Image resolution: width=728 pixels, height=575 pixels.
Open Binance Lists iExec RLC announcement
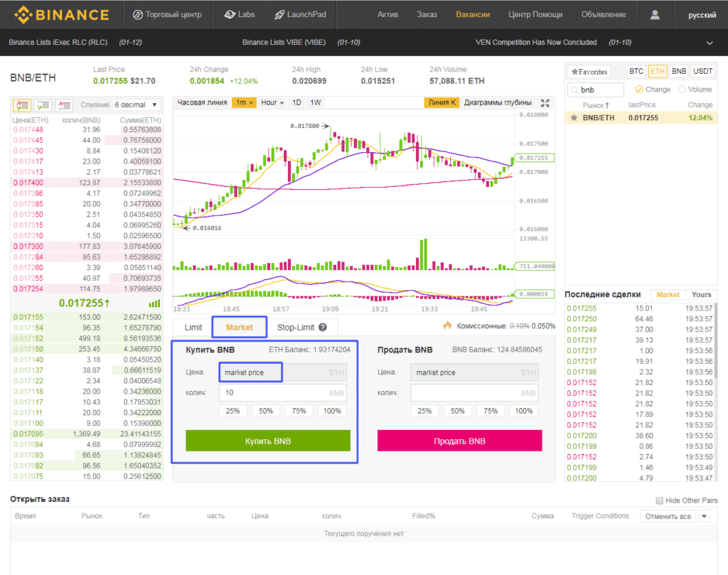point(58,42)
